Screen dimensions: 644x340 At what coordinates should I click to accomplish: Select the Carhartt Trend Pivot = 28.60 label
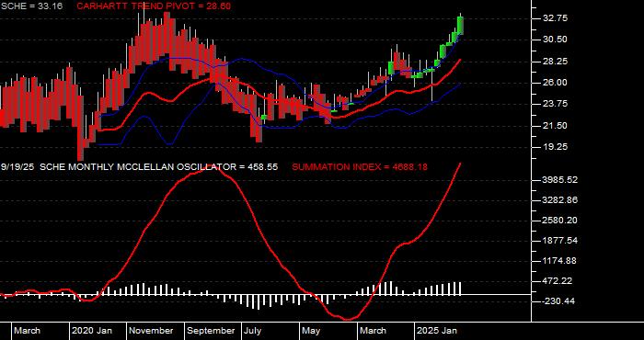pos(154,6)
